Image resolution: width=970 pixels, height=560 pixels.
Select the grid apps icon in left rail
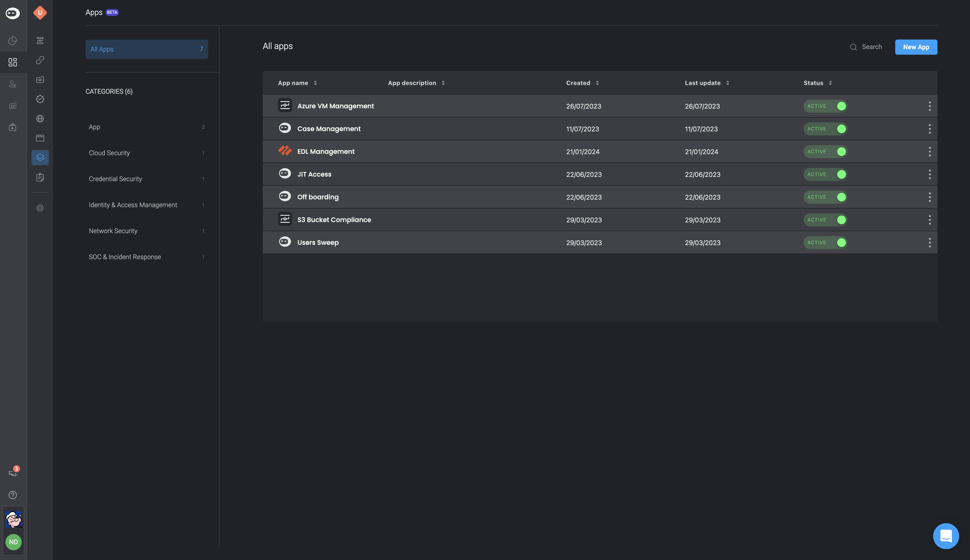[13, 62]
